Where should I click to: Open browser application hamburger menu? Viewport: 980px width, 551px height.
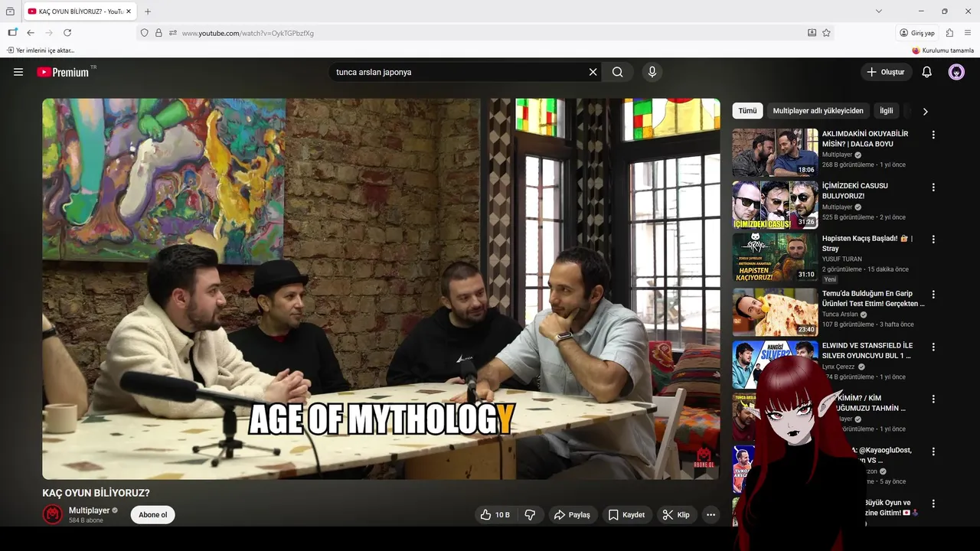(x=968, y=33)
